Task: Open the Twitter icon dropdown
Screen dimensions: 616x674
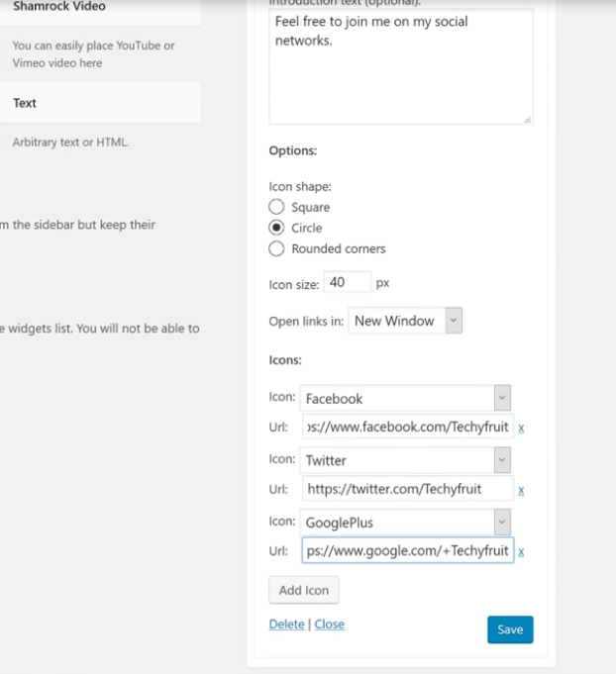Action: pyautogui.click(x=405, y=460)
